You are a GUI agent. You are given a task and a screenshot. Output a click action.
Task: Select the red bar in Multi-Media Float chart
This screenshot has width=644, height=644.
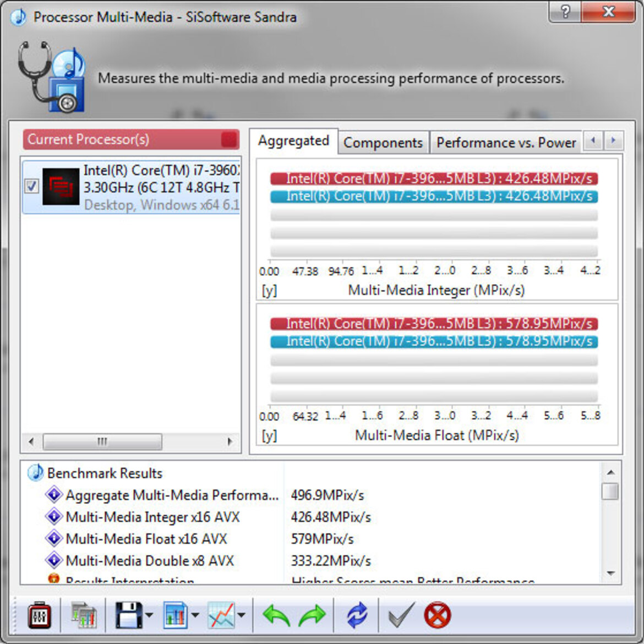tap(434, 324)
